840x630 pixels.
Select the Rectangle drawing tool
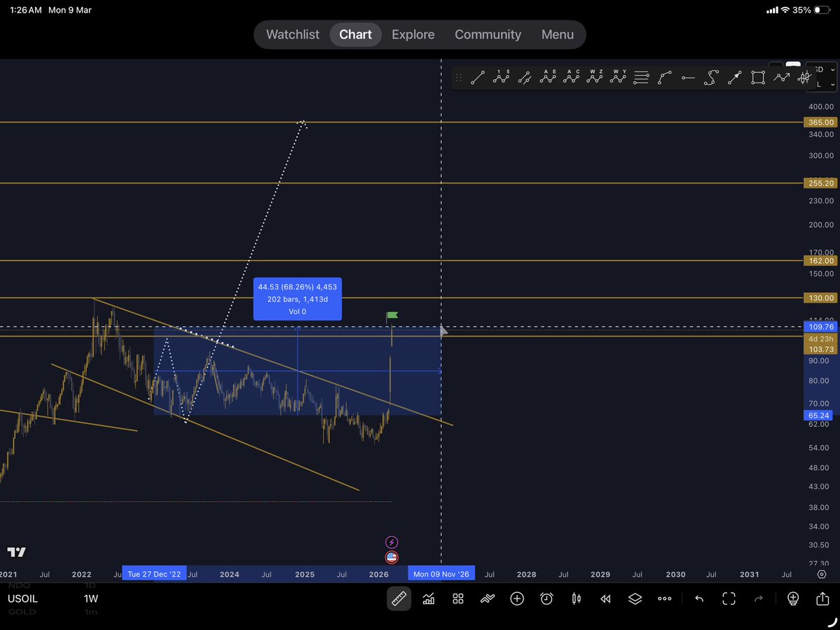[757, 77]
